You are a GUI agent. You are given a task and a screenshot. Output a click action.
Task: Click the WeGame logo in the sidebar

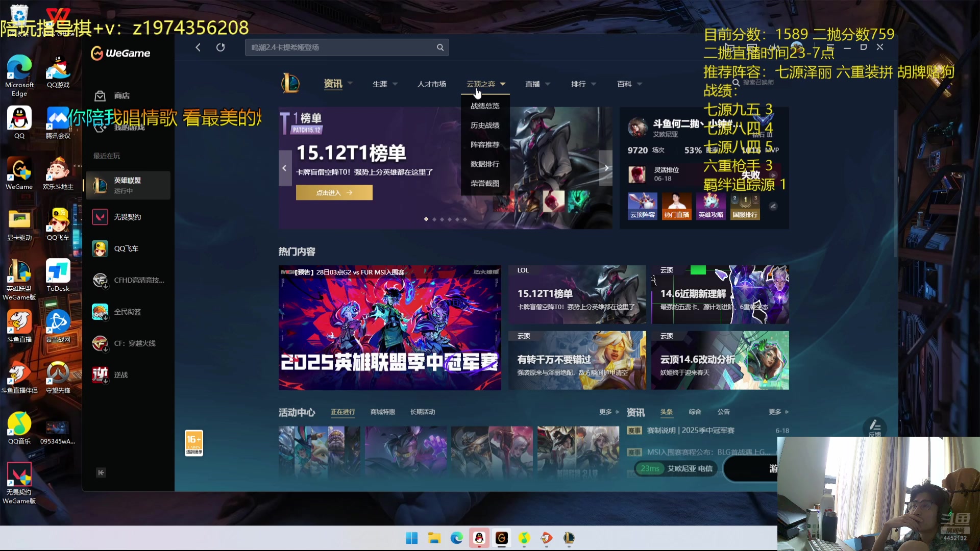(120, 53)
